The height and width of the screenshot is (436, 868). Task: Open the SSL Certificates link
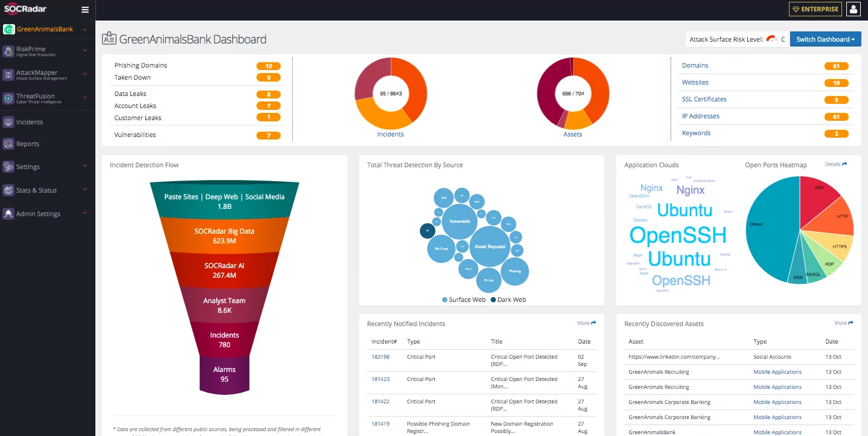(704, 99)
